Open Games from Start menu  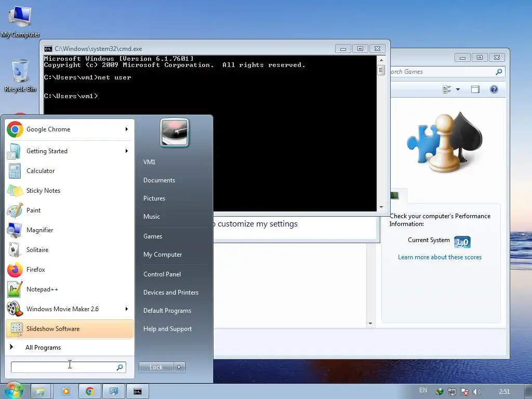pyautogui.click(x=153, y=236)
